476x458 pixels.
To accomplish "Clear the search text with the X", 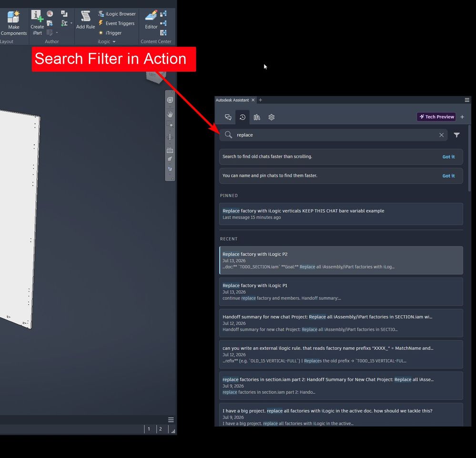I will (x=441, y=135).
